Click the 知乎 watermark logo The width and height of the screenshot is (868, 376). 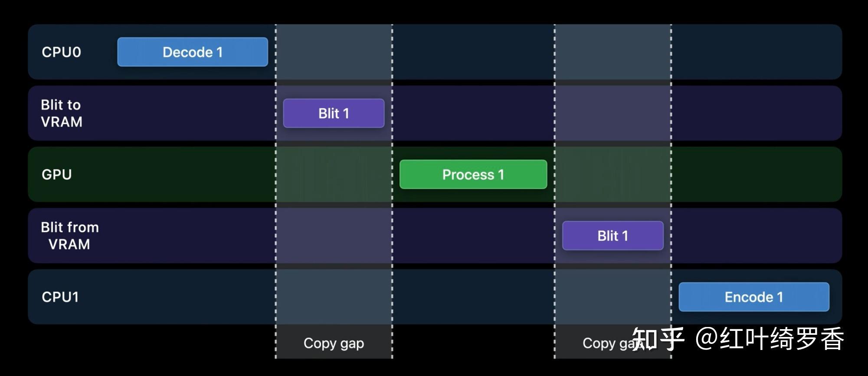658,339
